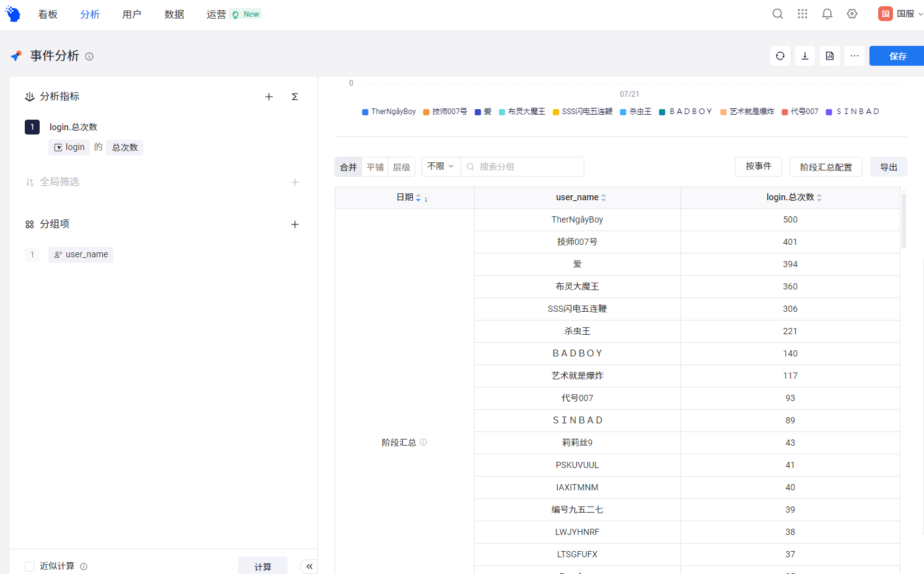
Task: Click the app logo icon
Action: (12, 14)
